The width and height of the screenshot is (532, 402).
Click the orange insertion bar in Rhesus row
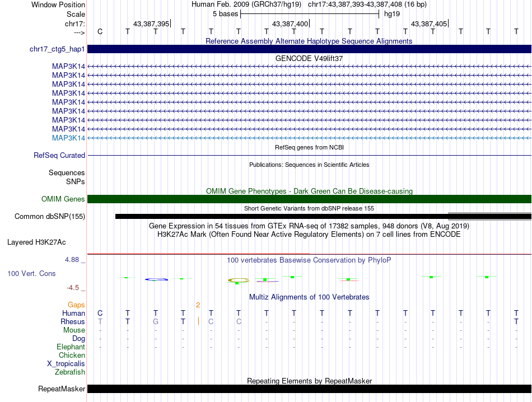(198, 321)
